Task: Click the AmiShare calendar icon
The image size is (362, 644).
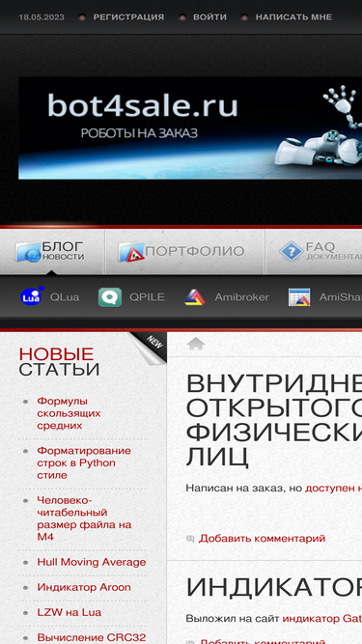Action: pos(299,297)
